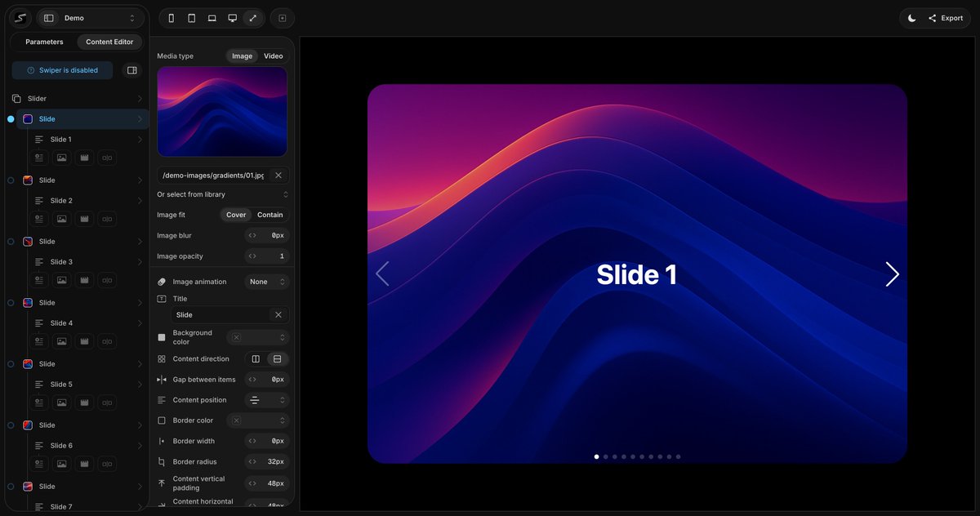Go to next slide with right arrow
980x516 pixels.
point(892,274)
